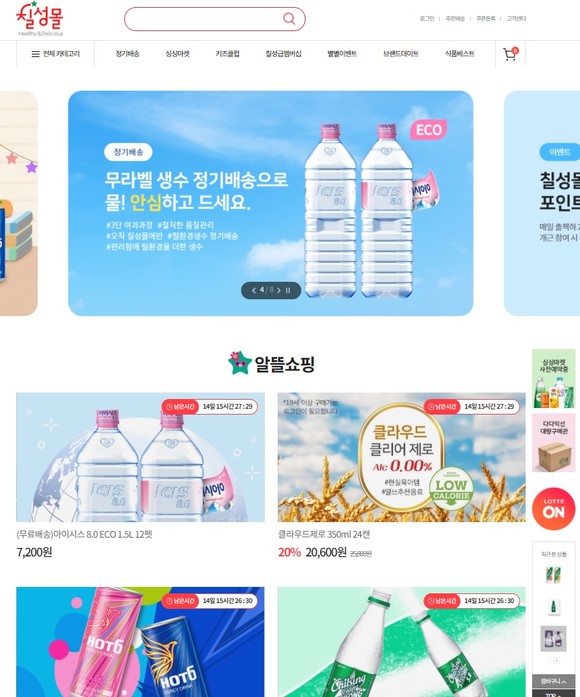Viewport: 580px width, 697px height.
Task: Click the 칠성몰 logo
Action: (x=40, y=19)
